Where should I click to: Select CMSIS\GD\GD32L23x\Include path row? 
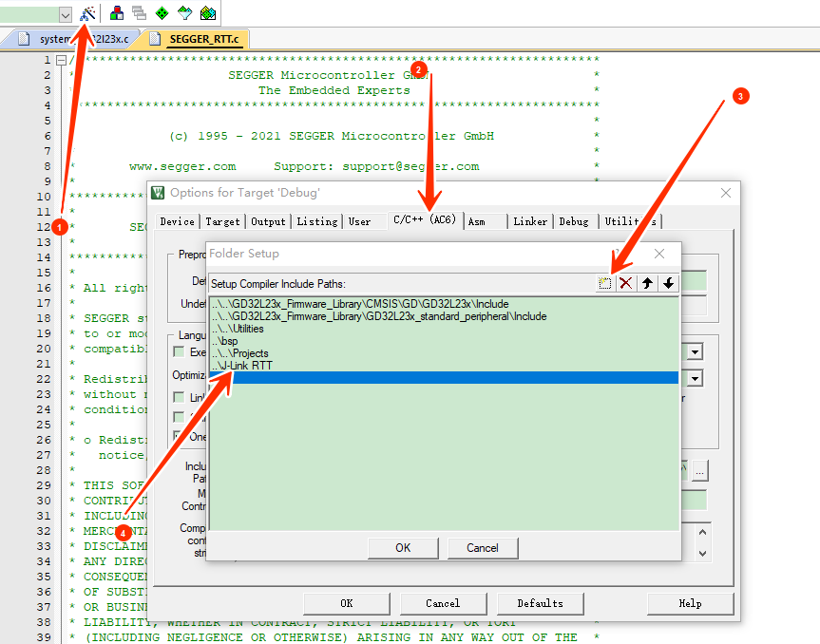pyautogui.click(x=444, y=304)
